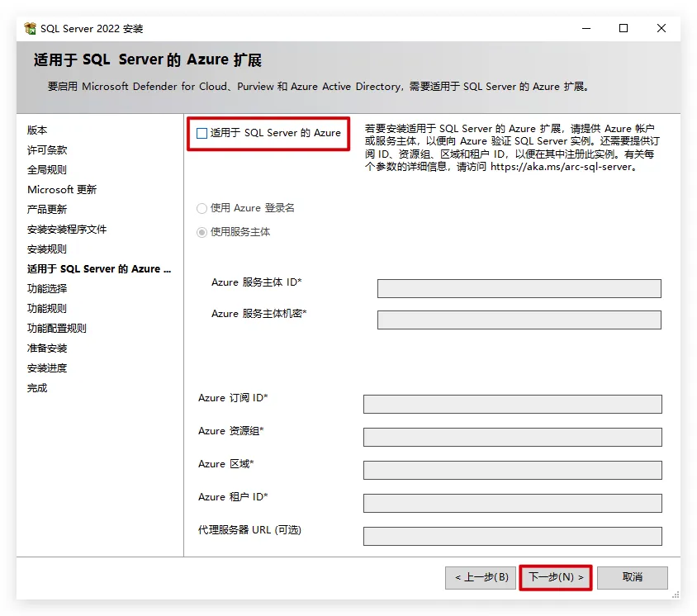Click the SQL Server 2022 installer title icon
The height and width of the screenshot is (616, 697).
30,29
